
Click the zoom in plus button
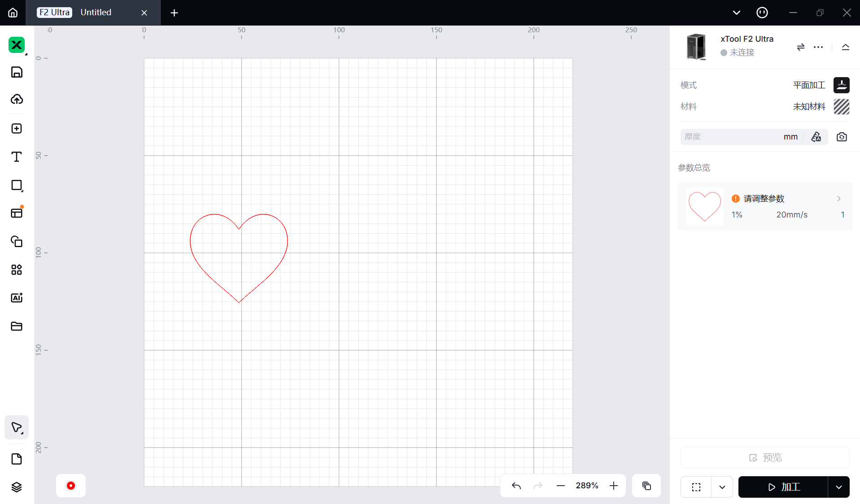[x=614, y=486]
